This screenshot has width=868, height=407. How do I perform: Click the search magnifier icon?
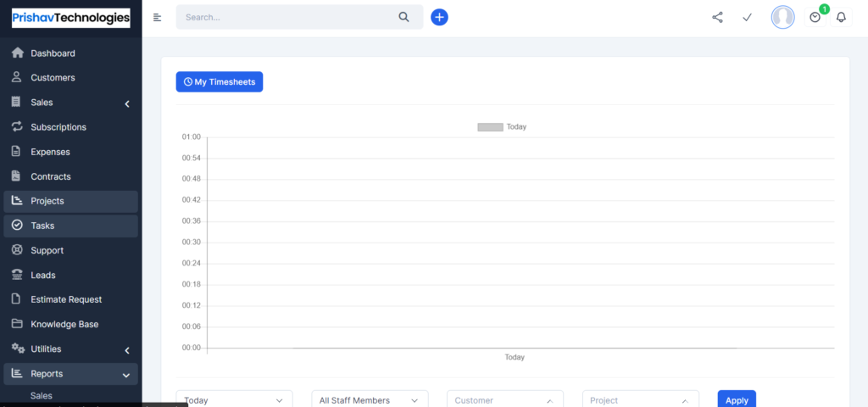[x=404, y=17]
